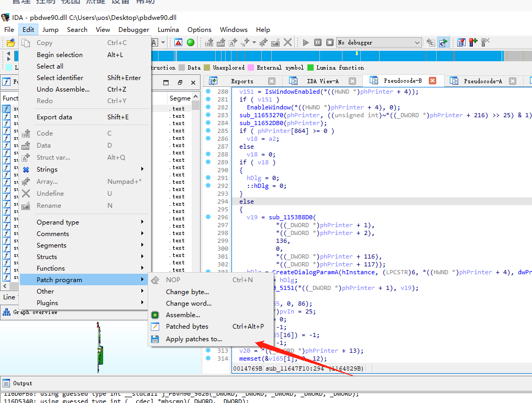Screen dimensions: 532x403
Task: Select Change byte... menu entry
Action: pos(210,292)
